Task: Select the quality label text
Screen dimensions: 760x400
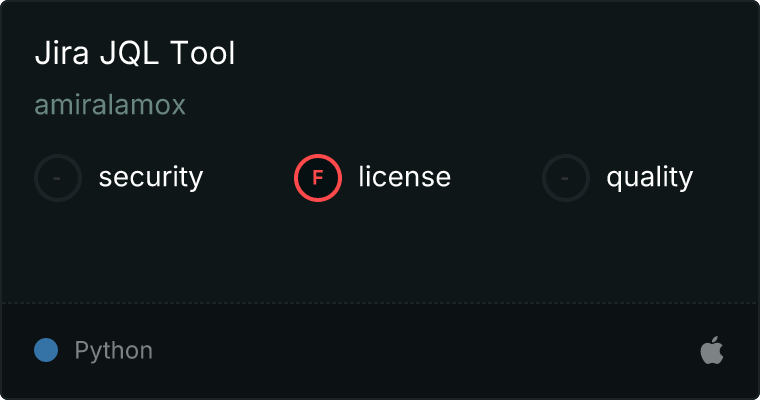Action: point(649,178)
